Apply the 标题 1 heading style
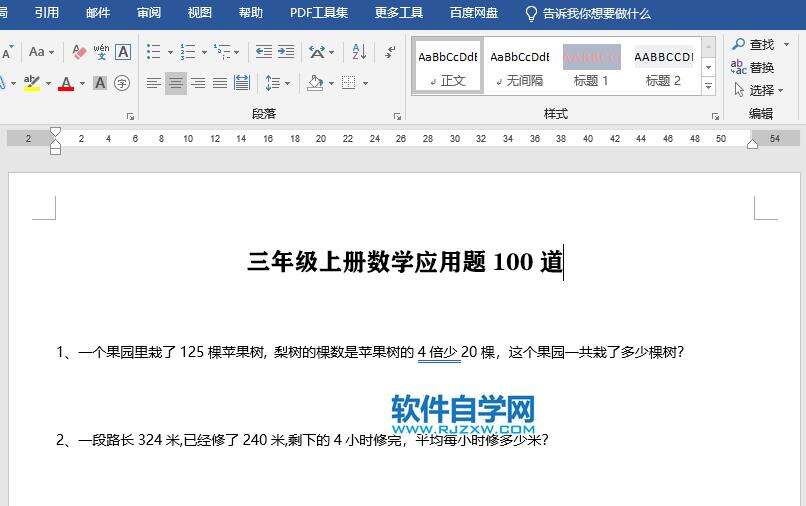 (591, 67)
